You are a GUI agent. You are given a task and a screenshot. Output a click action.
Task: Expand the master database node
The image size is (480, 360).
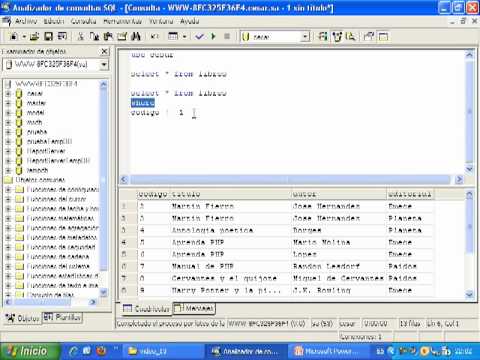pyautogui.click(x=8, y=103)
